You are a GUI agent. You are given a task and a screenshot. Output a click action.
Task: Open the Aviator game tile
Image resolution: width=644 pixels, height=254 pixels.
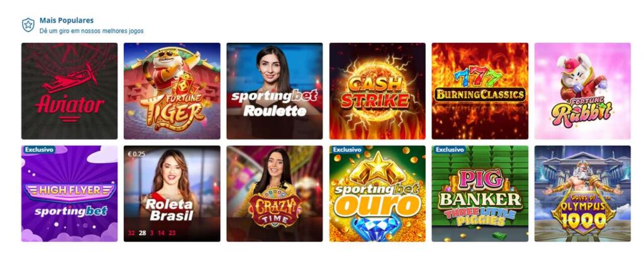(69, 91)
